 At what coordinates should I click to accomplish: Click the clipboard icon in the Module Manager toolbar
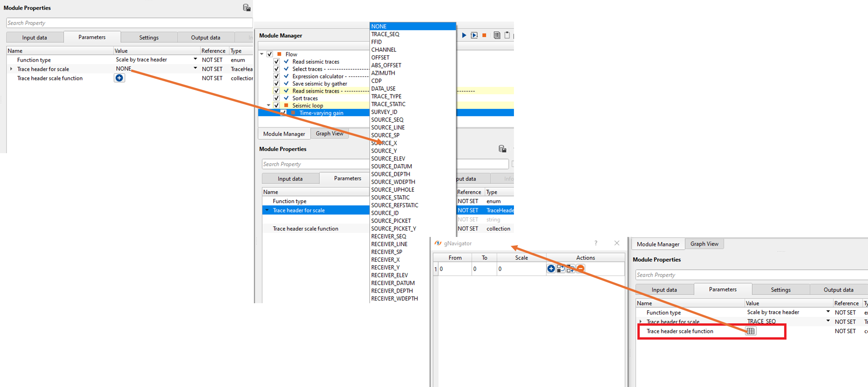(507, 35)
